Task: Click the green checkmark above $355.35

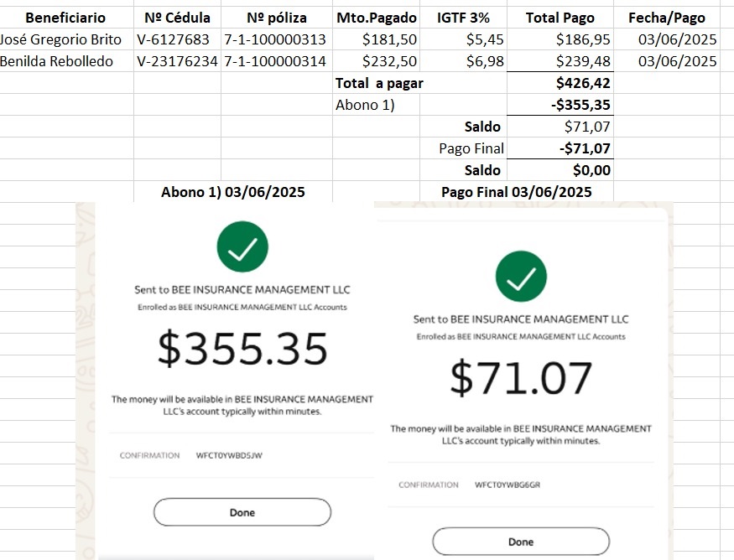Action: click(242, 246)
